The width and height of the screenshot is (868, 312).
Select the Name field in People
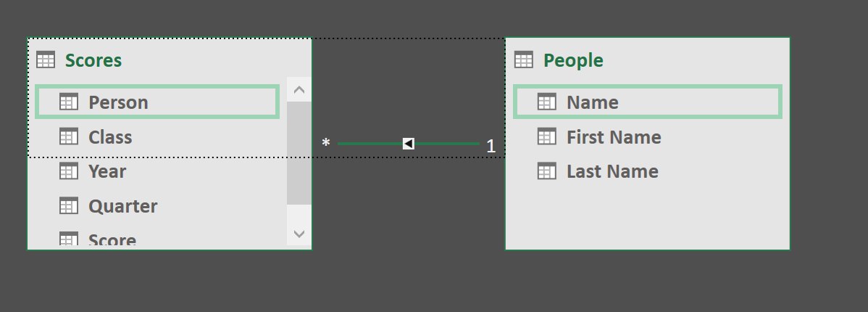click(x=648, y=102)
